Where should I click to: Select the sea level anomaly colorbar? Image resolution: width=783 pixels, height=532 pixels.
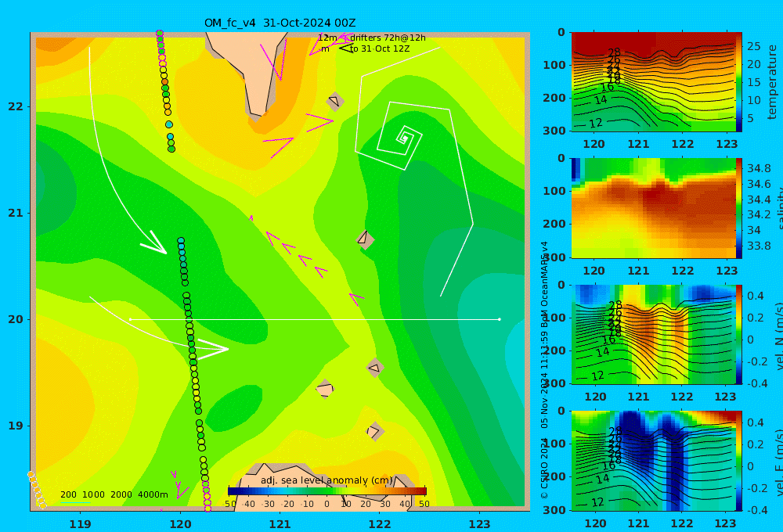click(x=327, y=491)
